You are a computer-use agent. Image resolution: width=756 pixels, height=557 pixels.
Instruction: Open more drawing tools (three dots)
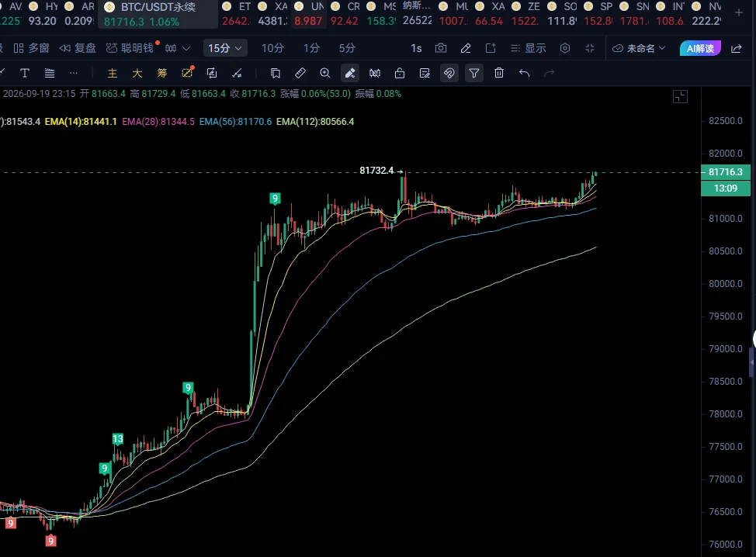click(x=74, y=73)
